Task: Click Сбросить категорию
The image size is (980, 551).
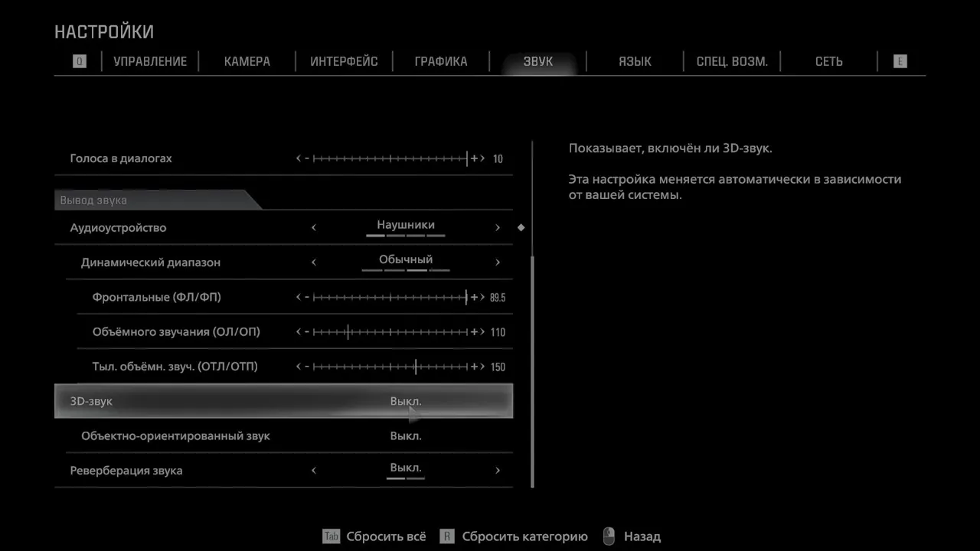Action: pos(524,536)
